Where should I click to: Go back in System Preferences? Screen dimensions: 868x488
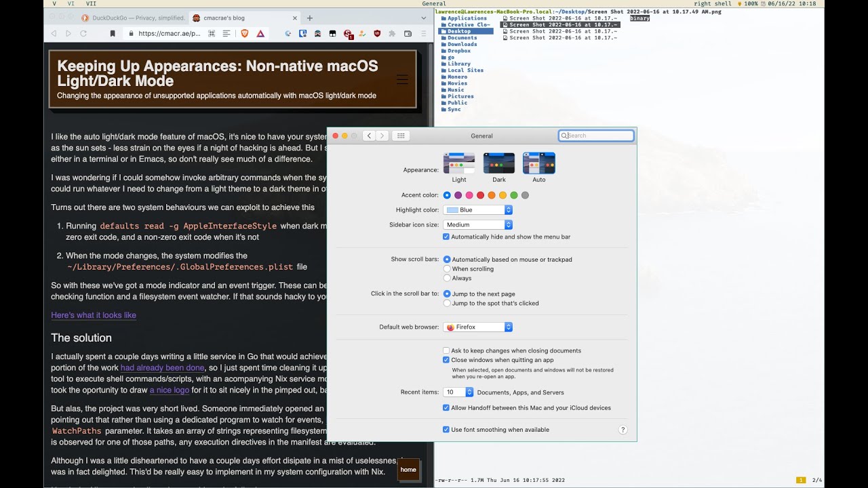[369, 136]
